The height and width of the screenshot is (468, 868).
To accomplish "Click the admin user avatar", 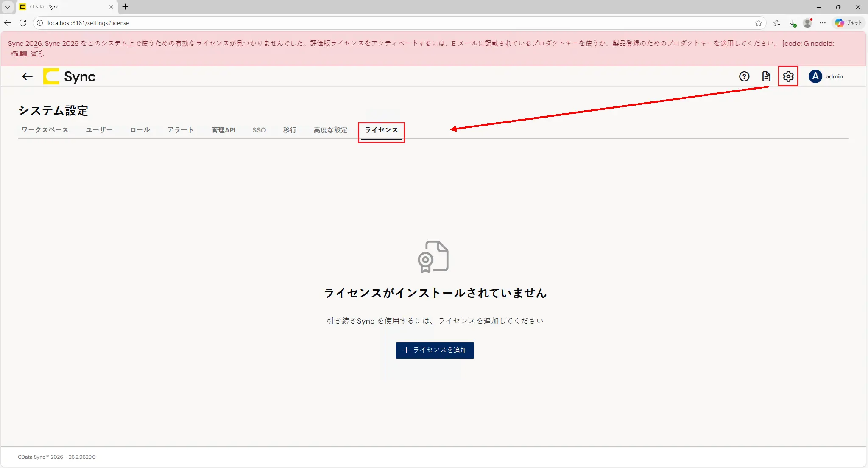I will [815, 76].
